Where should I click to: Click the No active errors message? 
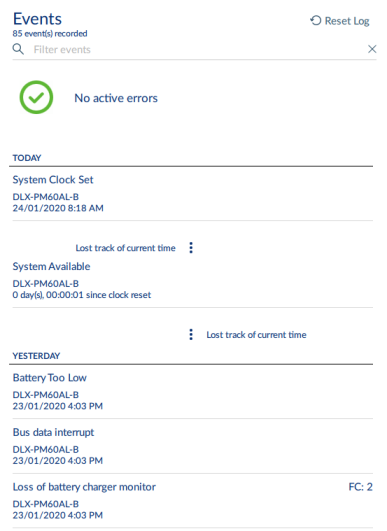[x=116, y=98]
